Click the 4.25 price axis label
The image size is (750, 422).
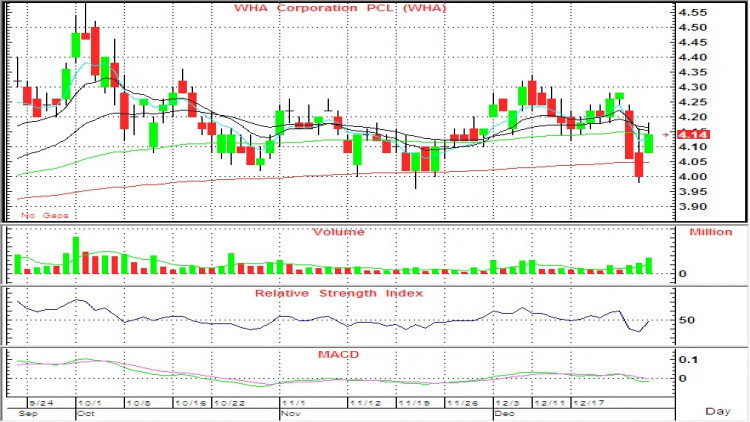coord(693,102)
